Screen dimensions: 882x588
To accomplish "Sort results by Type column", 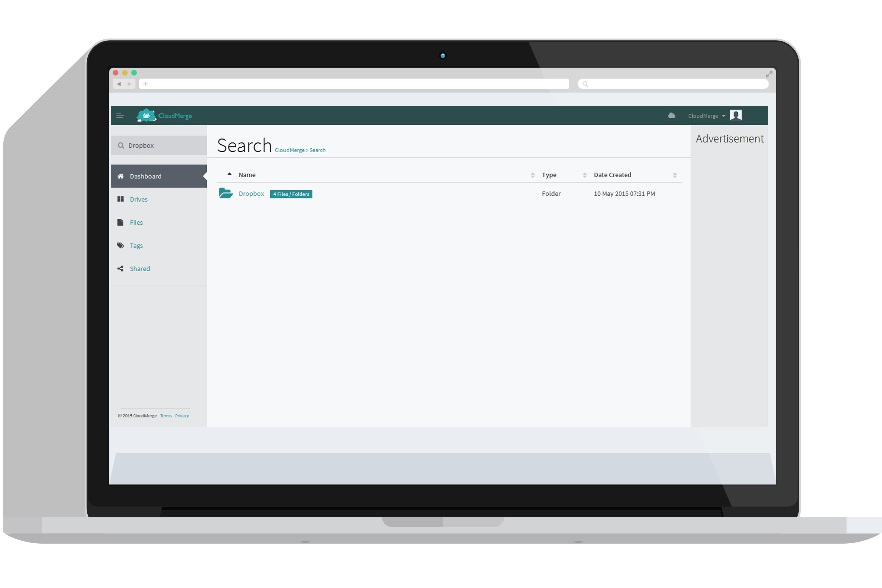I will tap(549, 175).
